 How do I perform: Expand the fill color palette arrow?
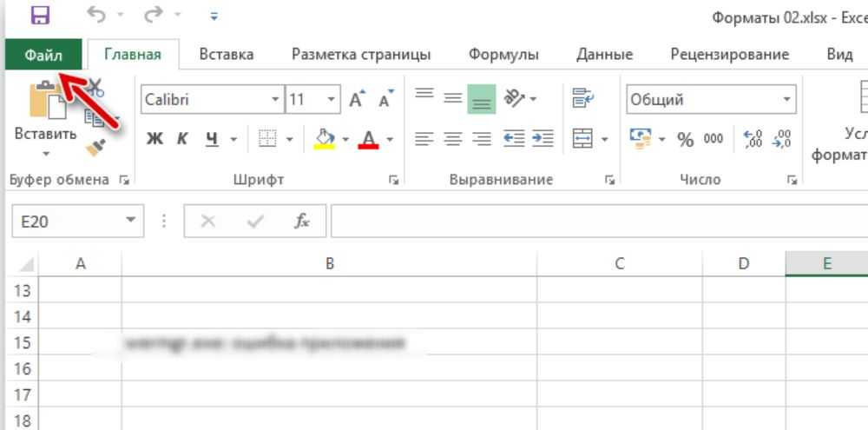point(345,139)
